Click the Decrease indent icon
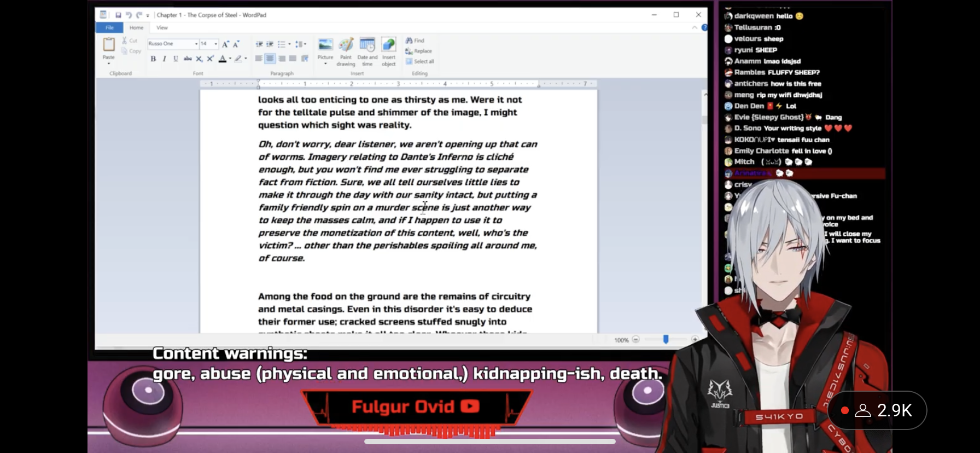The image size is (980, 453). pos(259,44)
